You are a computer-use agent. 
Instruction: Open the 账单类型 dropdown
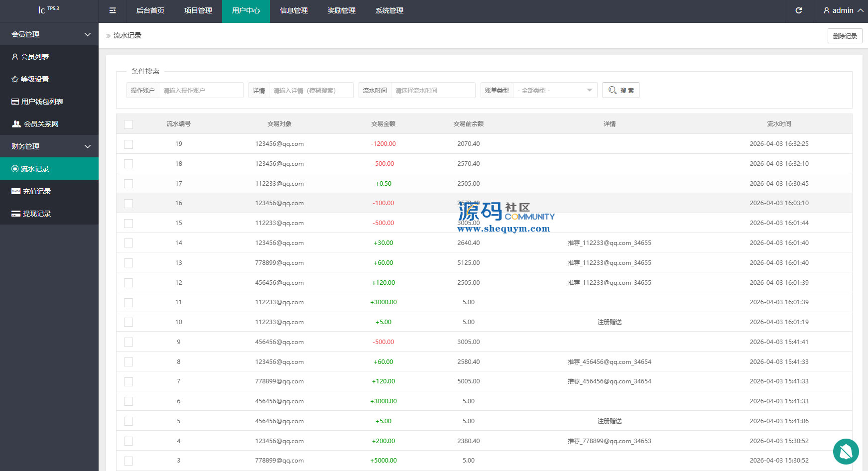[x=555, y=90]
